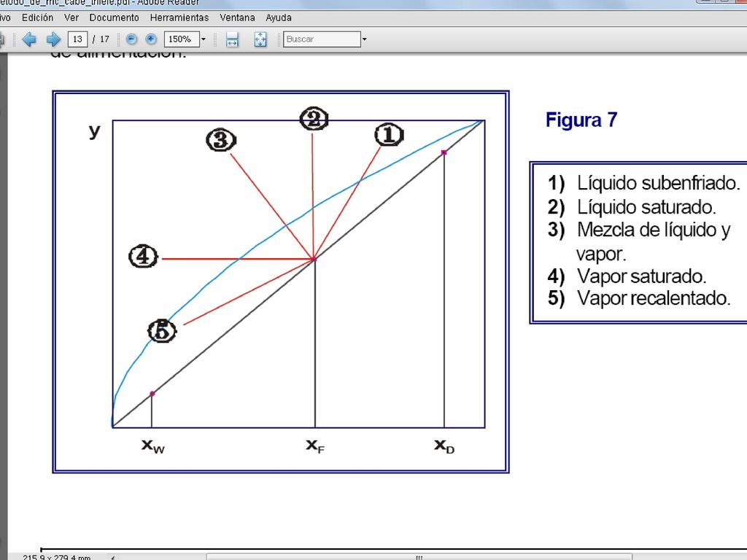The width and height of the screenshot is (747, 560).
Task: Click the legend line "Vapor saturado."
Action: 641,276
